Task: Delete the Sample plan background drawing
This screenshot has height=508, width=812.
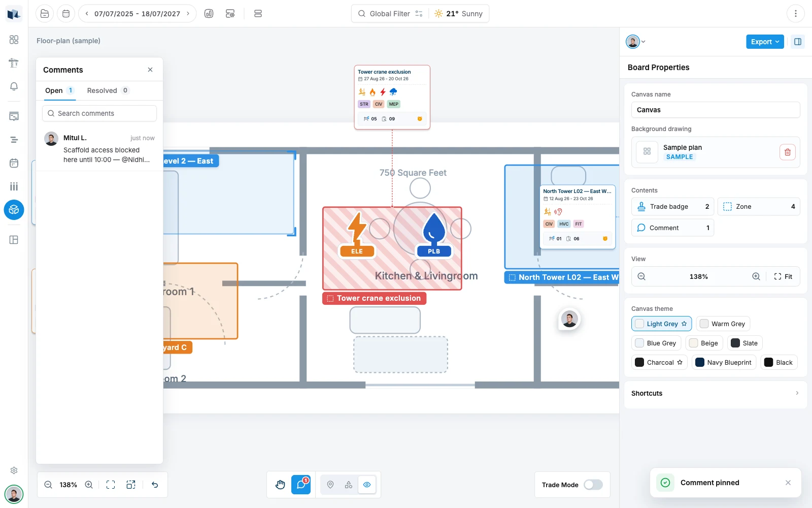Action: (788, 152)
